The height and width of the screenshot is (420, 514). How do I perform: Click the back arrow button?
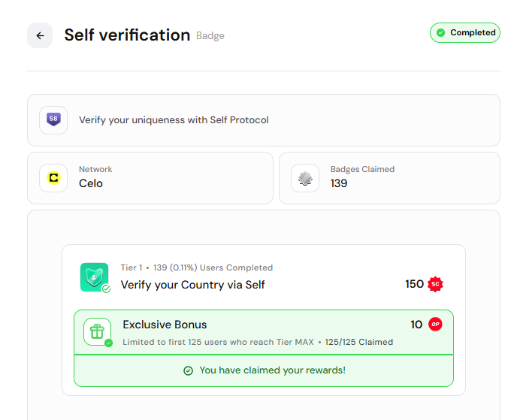pyautogui.click(x=40, y=35)
